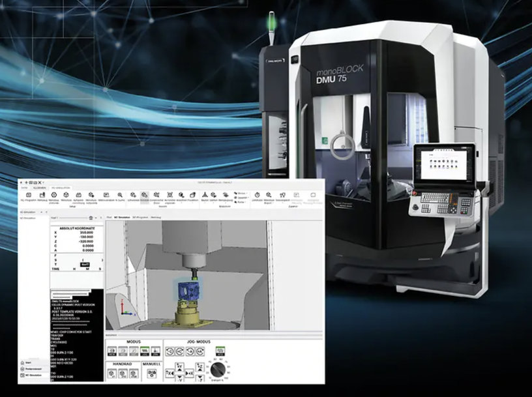Click the Start item in the left sidebar
Viewport: 532px width, 397px height.
pyautogui.click(x=29, y=362)
